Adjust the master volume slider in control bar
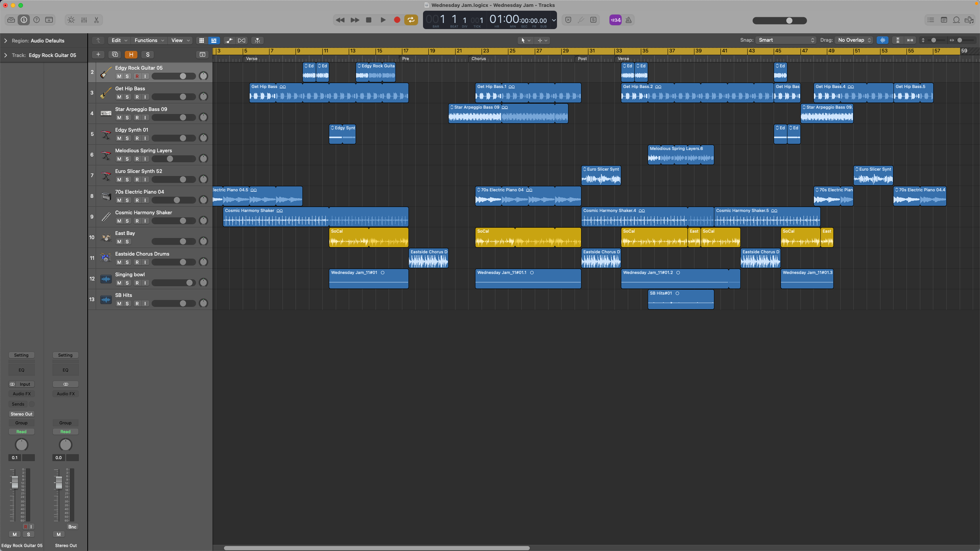The height and width of the screenshot is (551, 980). coord(779,21)
